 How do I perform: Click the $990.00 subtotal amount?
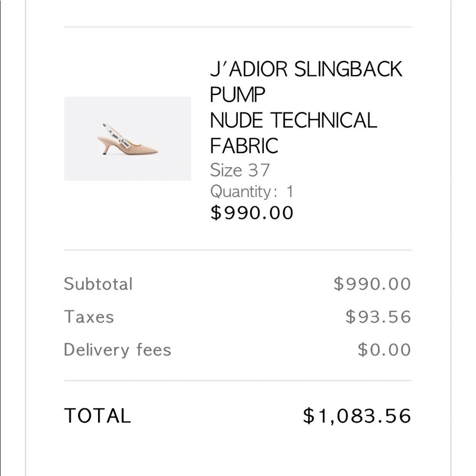[x=372, y=284]
